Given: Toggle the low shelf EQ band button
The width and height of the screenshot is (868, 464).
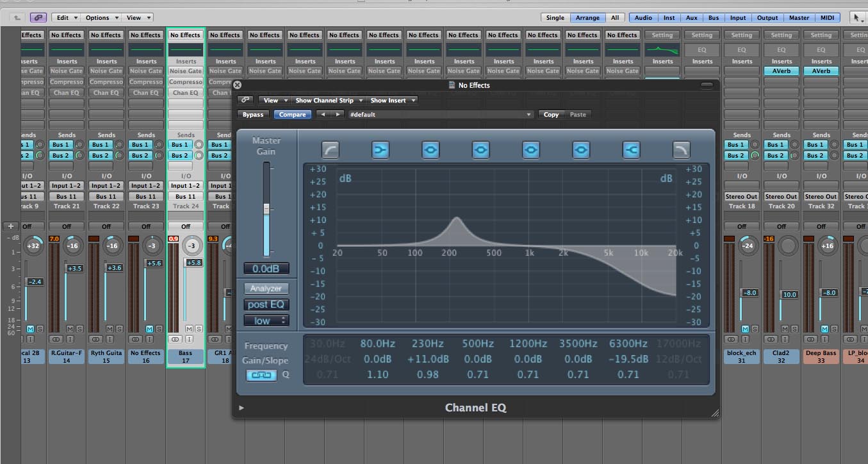Looking at the screenshot, I should 381,150.
